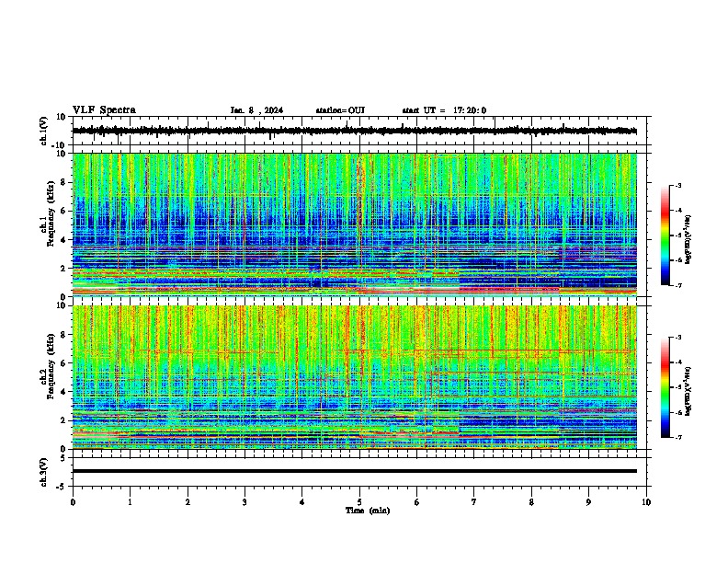
Task: Select the "Jan. 8, 2024" date text
Action: (256, 110)
